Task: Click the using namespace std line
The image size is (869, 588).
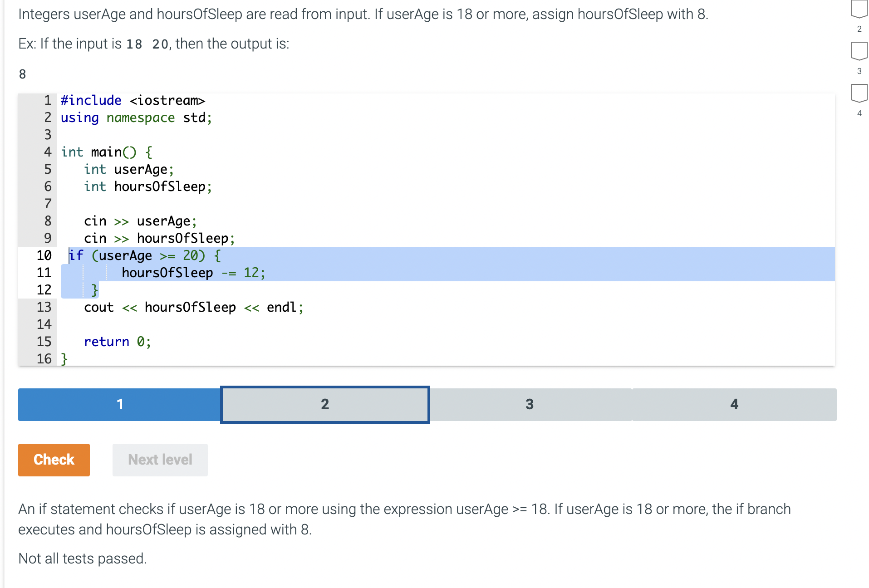Action: (x=136, y=118)
